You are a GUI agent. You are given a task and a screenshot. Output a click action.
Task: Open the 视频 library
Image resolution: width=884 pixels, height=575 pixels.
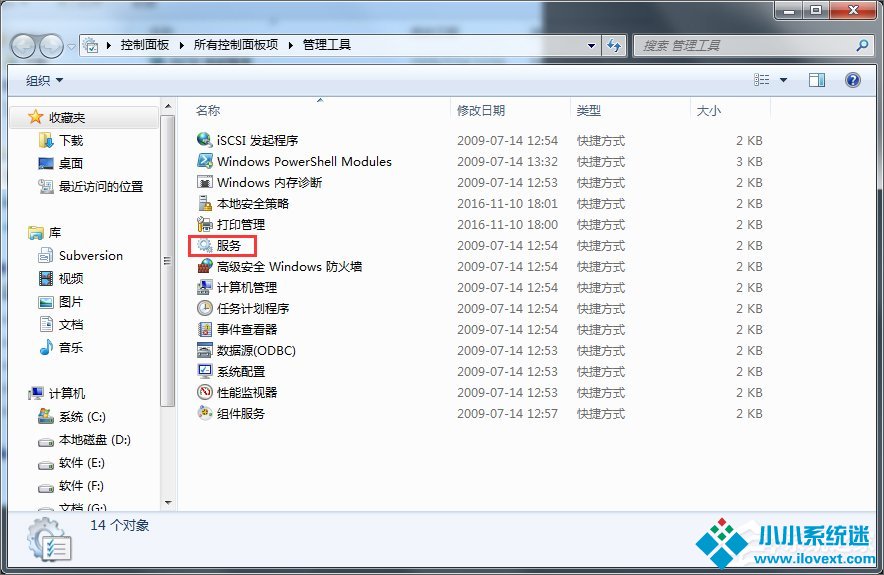[x=71, y=278]
